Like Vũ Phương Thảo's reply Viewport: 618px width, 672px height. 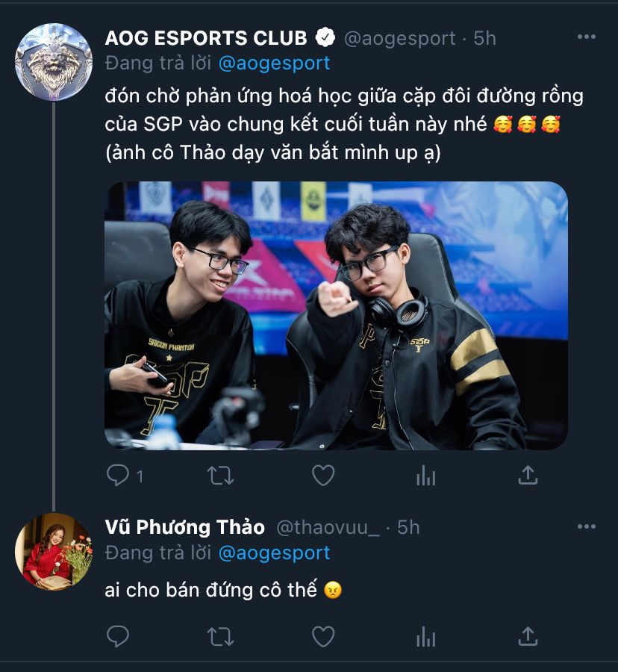point(323,636)
